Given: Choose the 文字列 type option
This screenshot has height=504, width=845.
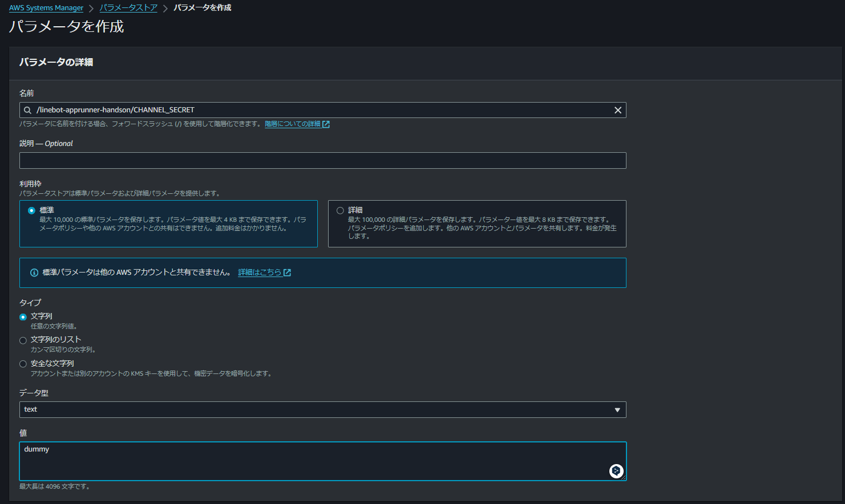Looking at the screenshot, I should pos(23,316).
